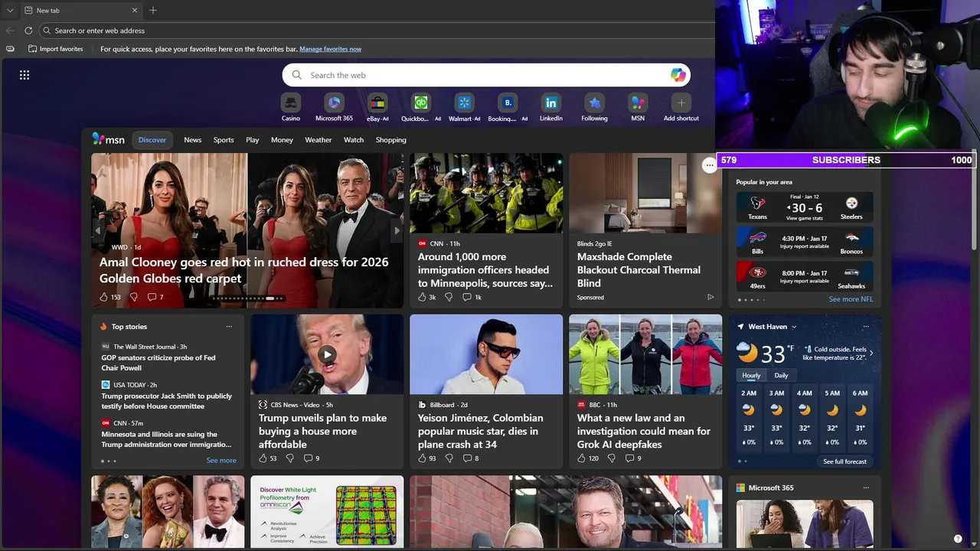Close the New tab tab

135,10
